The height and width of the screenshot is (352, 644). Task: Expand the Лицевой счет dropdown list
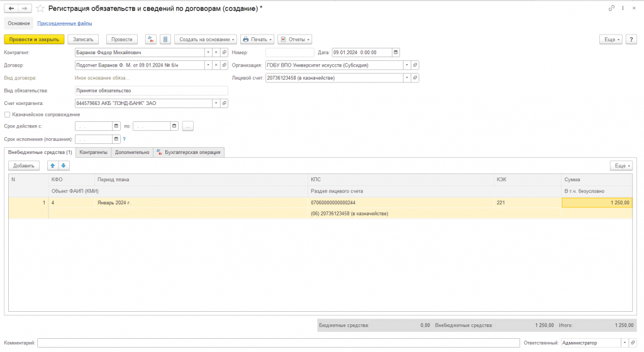407,78
